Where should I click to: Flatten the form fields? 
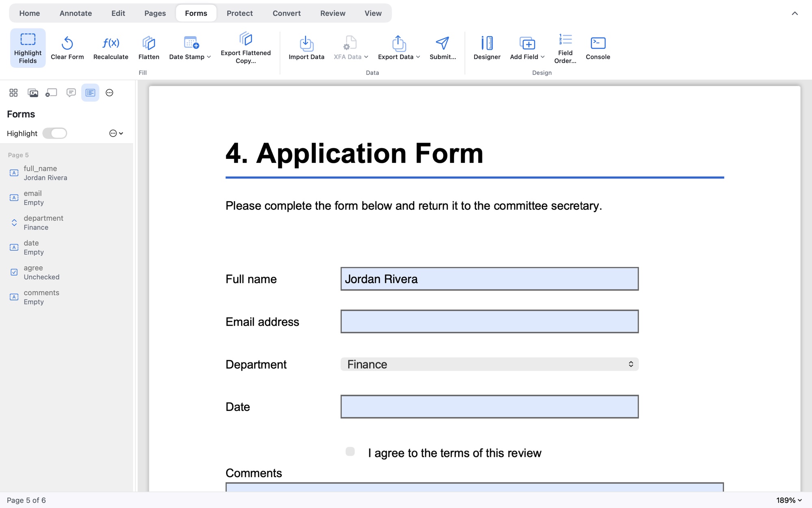tap(149, 48)
